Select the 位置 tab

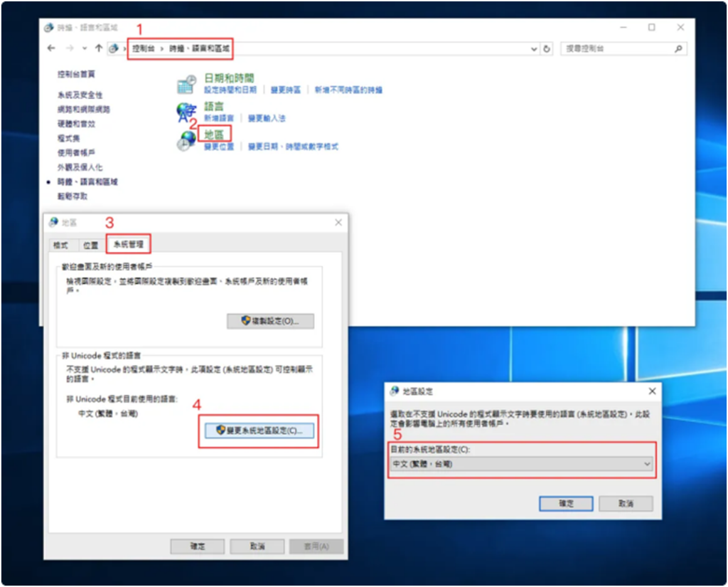click(90, 245)
